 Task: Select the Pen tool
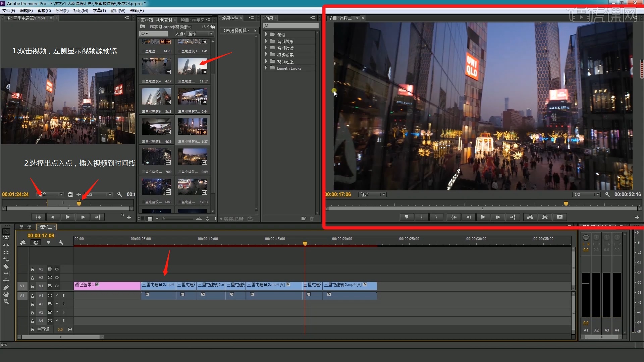tap(6, 288)
